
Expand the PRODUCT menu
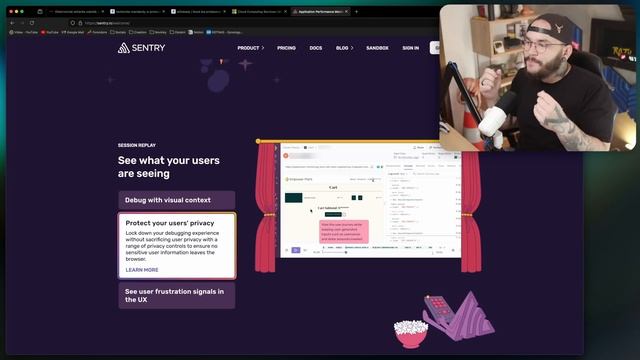(251, 48)
